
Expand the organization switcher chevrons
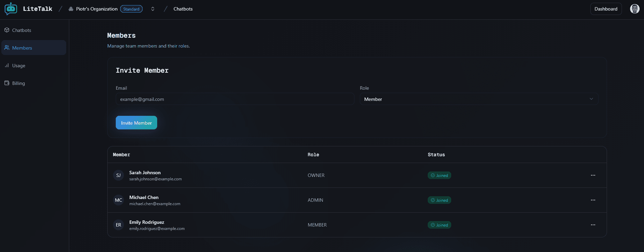tap(153, 9)
